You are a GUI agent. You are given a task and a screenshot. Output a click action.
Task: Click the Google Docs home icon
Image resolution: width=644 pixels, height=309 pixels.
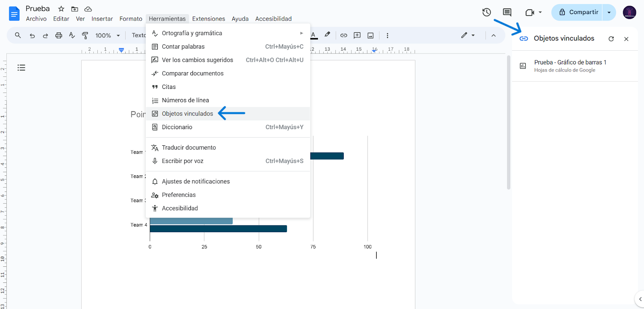[x=14, y=14]
